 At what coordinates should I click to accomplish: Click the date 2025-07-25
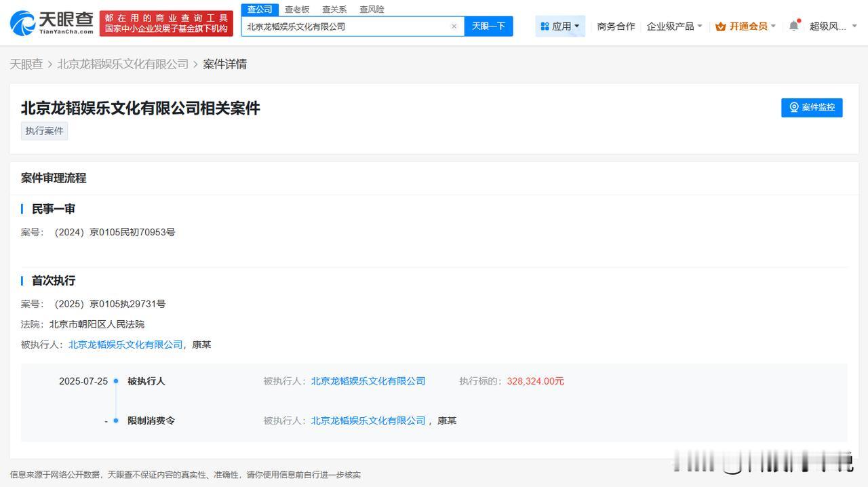(83, 381)
